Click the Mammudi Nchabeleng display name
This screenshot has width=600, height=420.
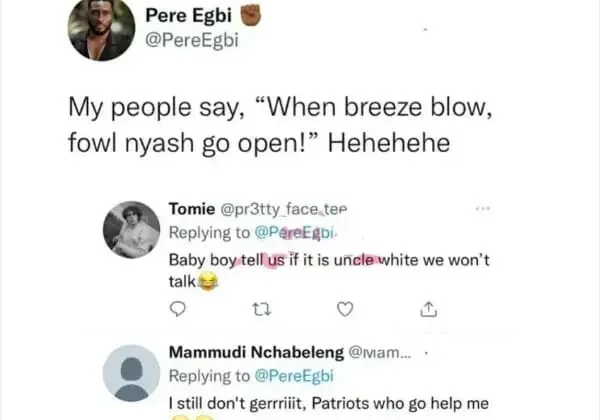click(255, 353)
